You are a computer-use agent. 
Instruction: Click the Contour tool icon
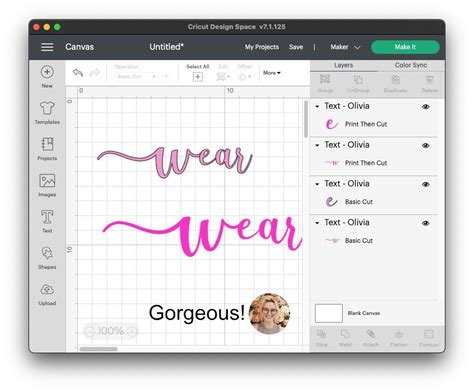click(x=429, y=334)
